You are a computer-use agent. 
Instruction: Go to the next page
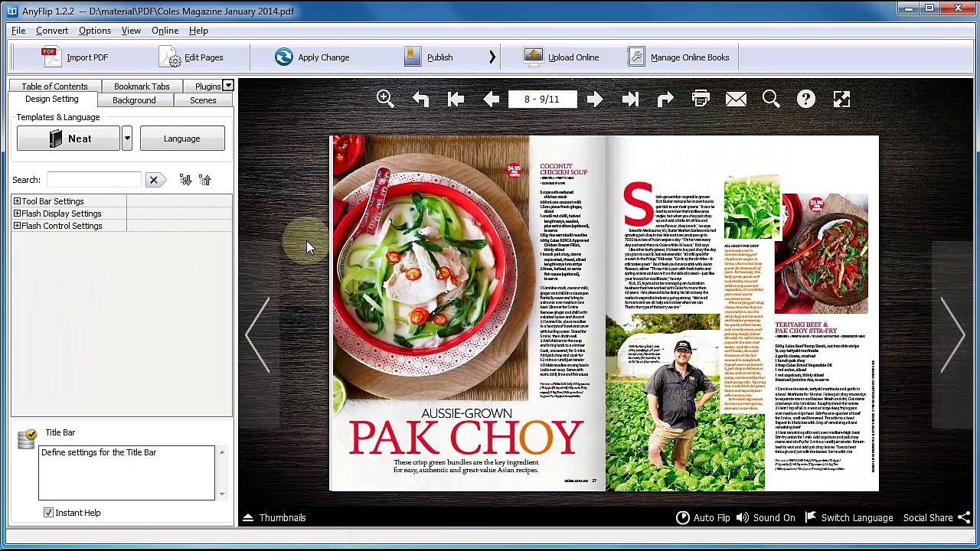(x=595, y=99)
